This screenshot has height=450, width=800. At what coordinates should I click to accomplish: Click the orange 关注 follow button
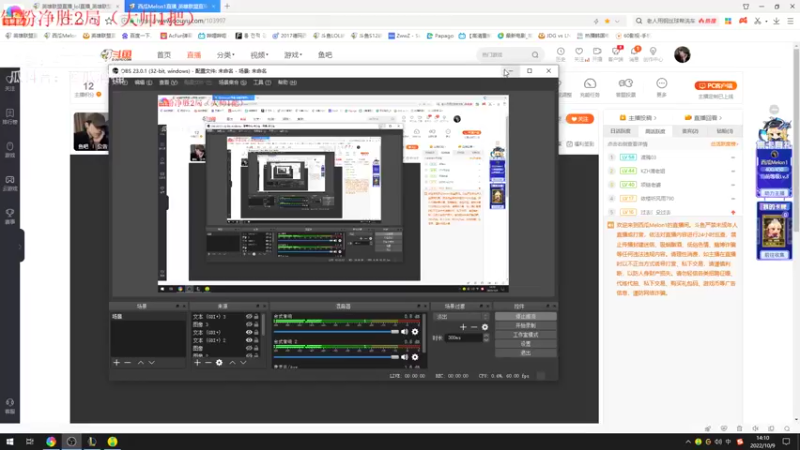[580, 119]
